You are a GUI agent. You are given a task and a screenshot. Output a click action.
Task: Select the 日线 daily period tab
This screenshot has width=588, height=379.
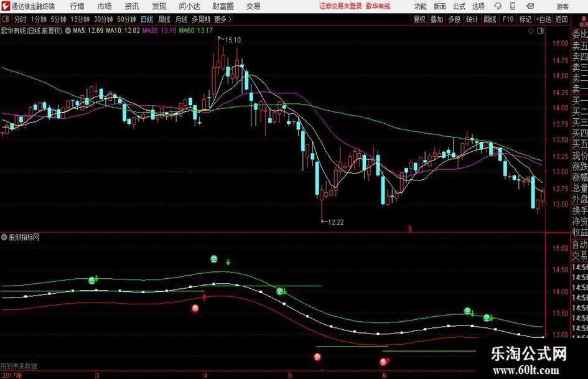pos(147,19)
